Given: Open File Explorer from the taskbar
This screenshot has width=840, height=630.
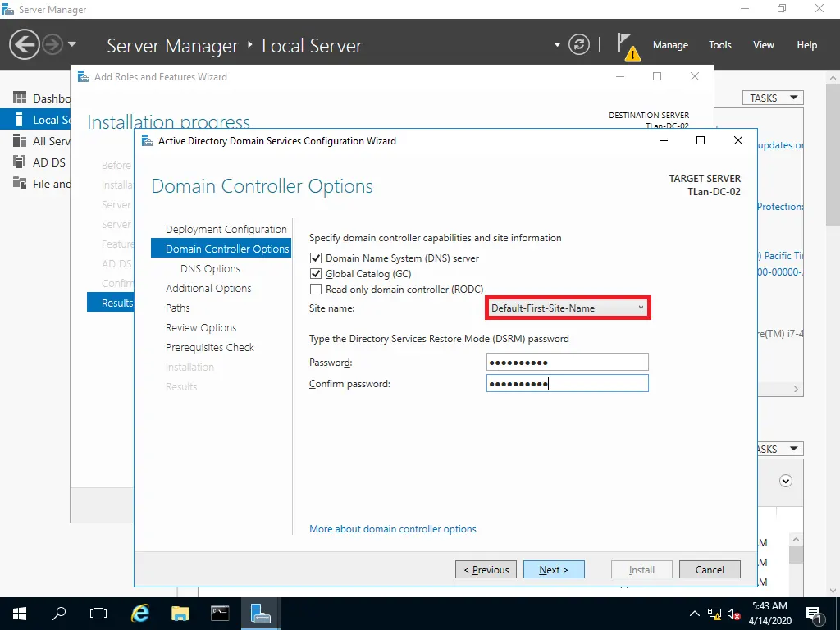Looking at the screenshot, I should point(180,614).
